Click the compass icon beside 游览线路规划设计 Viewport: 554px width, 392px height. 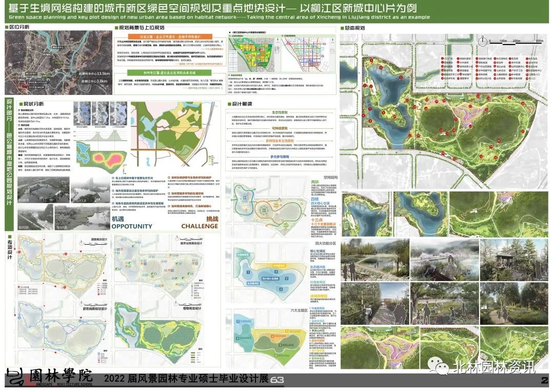click(82, 304)
